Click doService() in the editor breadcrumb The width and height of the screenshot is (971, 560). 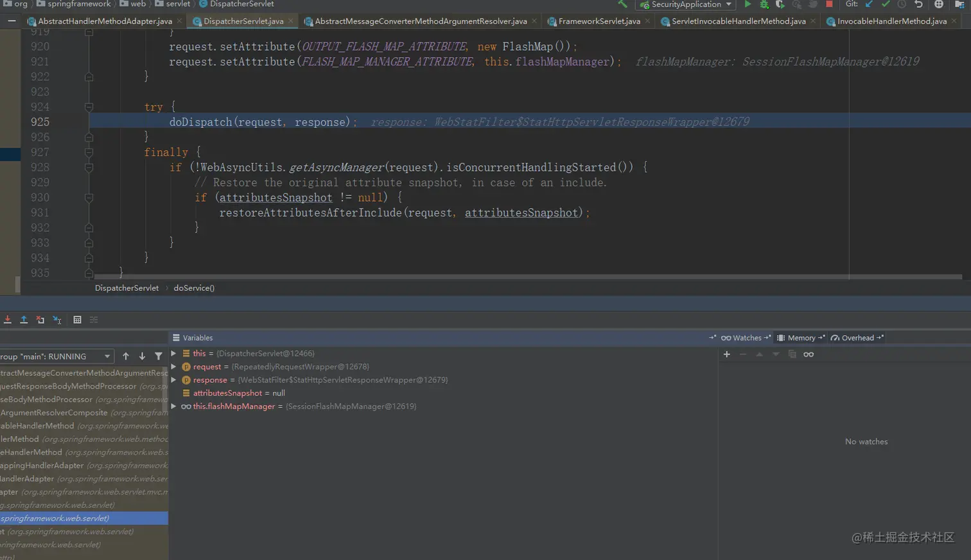194,288
